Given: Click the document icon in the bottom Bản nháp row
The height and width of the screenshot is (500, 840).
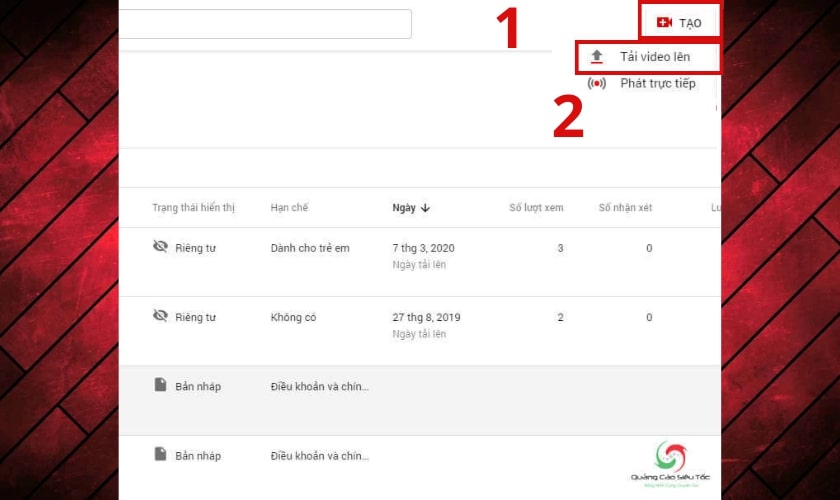Looking at the screenshot, I should 160,454.
